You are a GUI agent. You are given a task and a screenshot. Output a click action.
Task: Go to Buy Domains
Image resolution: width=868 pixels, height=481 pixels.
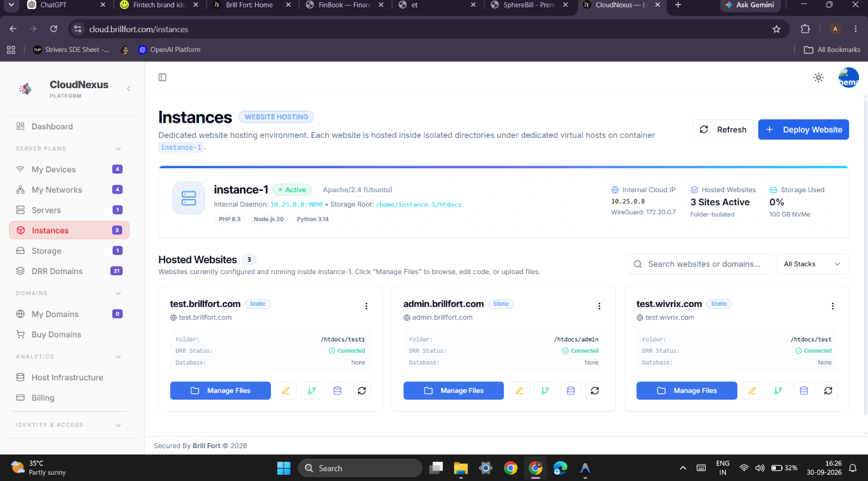[x=69, y=335]
